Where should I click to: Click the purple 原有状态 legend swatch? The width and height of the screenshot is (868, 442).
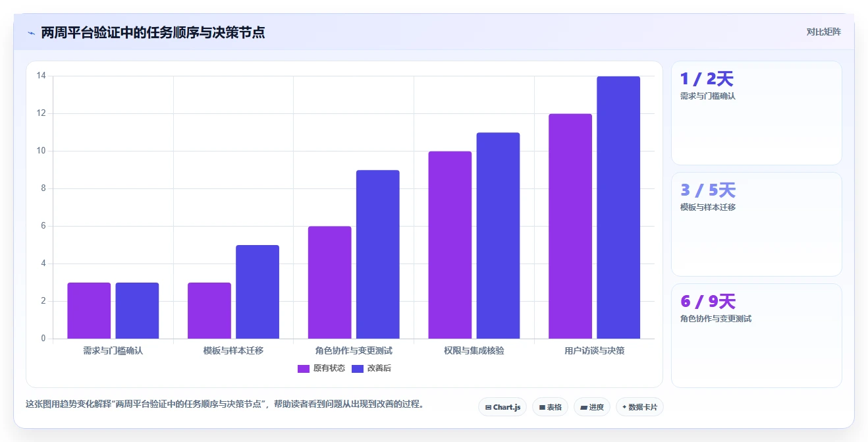tap(304, 368)
